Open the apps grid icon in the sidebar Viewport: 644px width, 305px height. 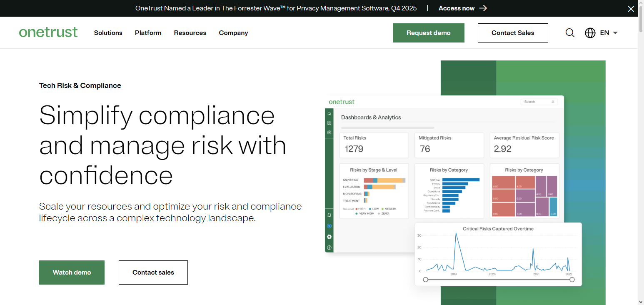click(x=329, y=123)
